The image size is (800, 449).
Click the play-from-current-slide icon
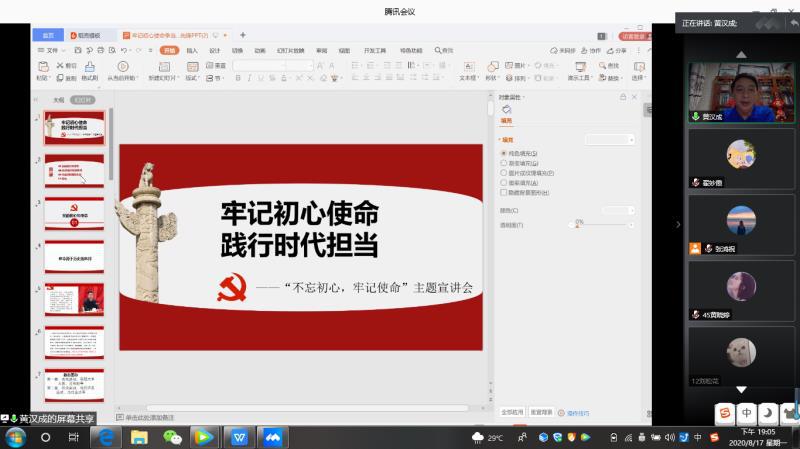point(123,67)
